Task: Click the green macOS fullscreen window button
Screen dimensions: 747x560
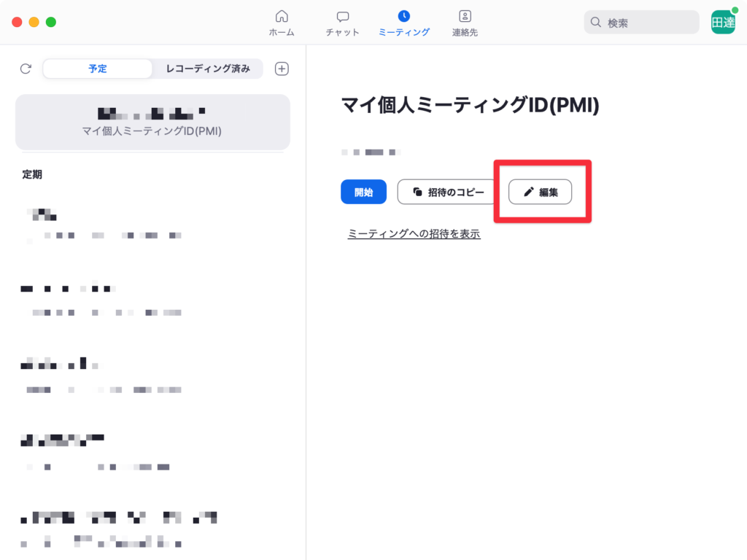Action: pyautogui.click(x=51, y=22)
